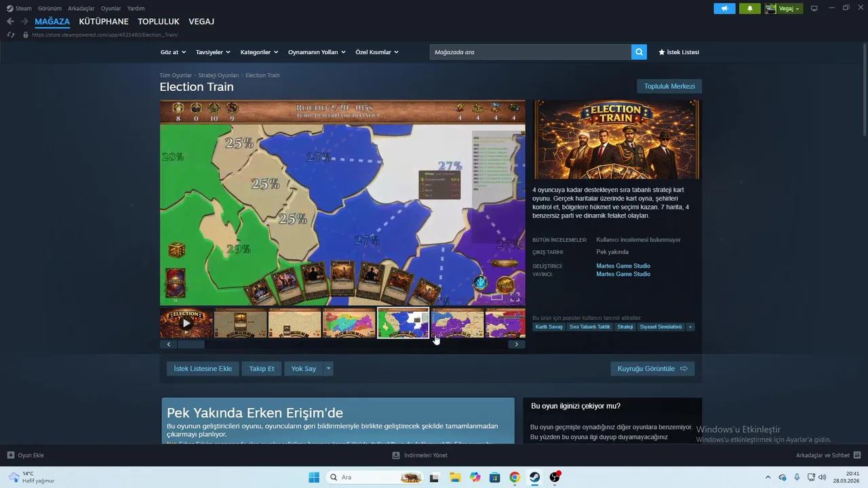Viewport: 868px width, 488px height.
Task: Click the taskbar volume speaker icon
Action: coord(822,477)
